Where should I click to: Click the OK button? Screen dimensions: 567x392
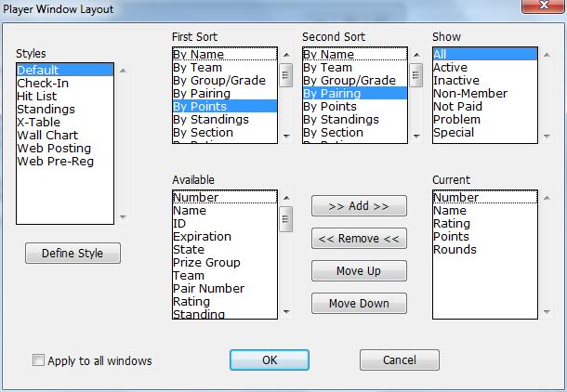tap(270, 360)
